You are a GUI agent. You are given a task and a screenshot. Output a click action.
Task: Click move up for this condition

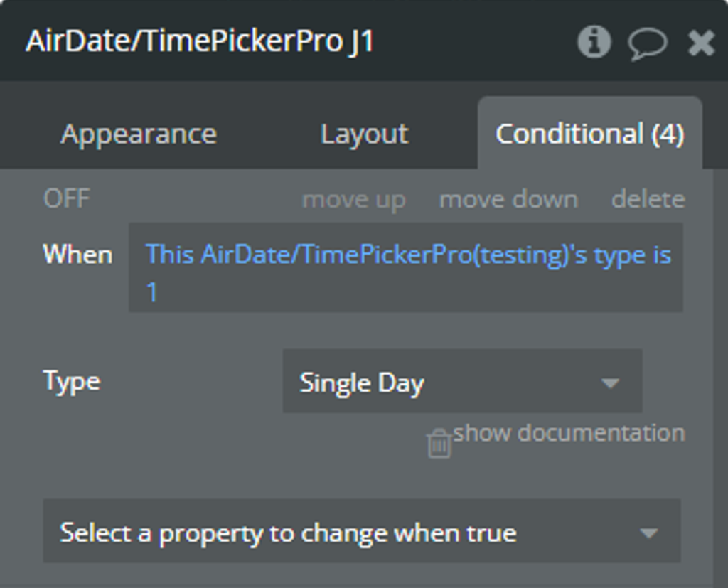pyautogui.click(x=354, y=200)
